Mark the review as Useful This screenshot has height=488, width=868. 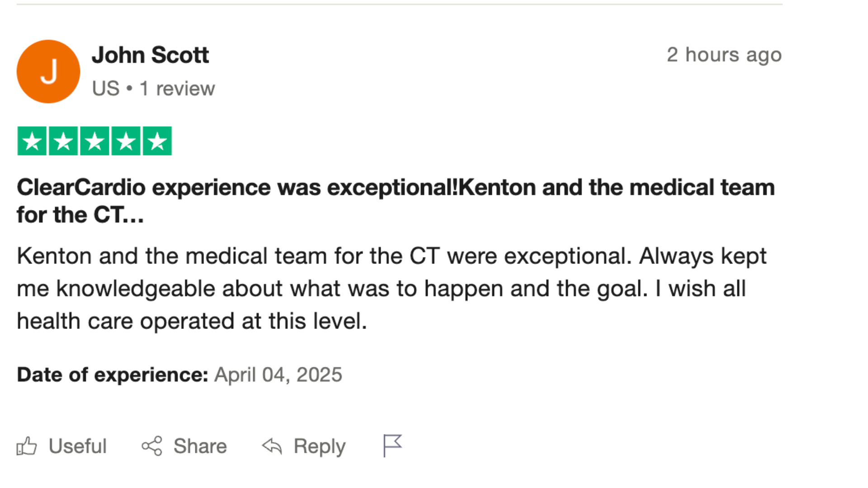coord(77,446)
